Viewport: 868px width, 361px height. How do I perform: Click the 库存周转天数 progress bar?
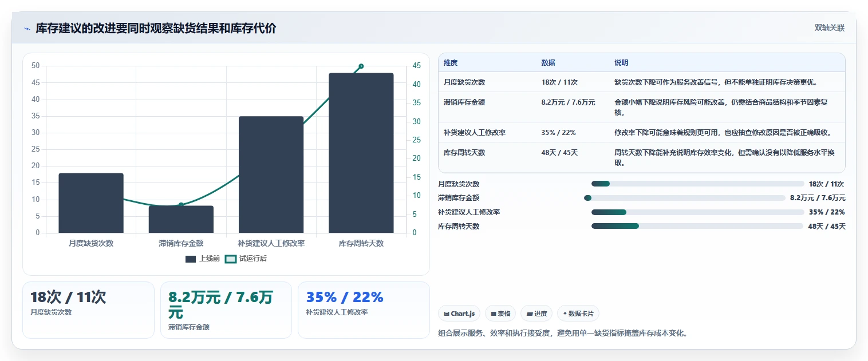tap(697, 226)
